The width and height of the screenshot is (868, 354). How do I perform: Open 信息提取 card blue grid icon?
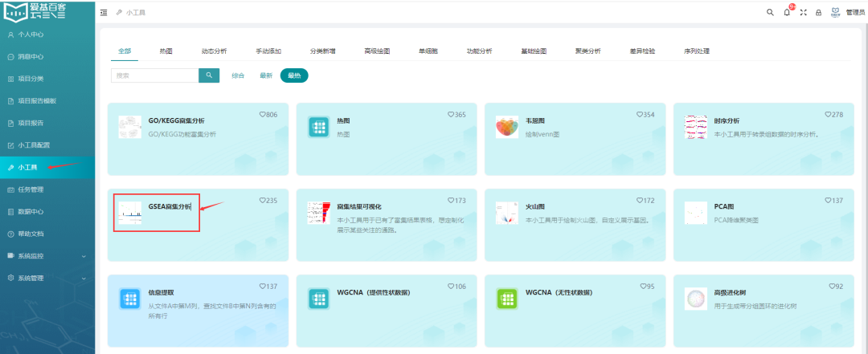130,299
